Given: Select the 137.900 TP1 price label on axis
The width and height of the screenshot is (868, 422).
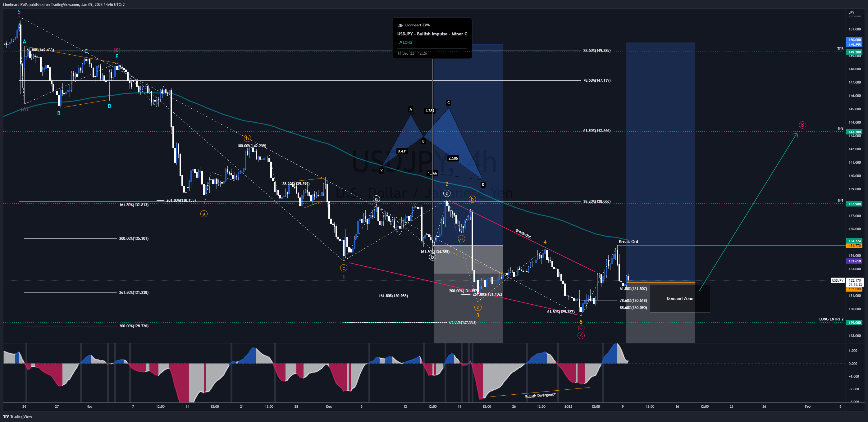Looking at the screenshot, I should (x=855, y=204).
